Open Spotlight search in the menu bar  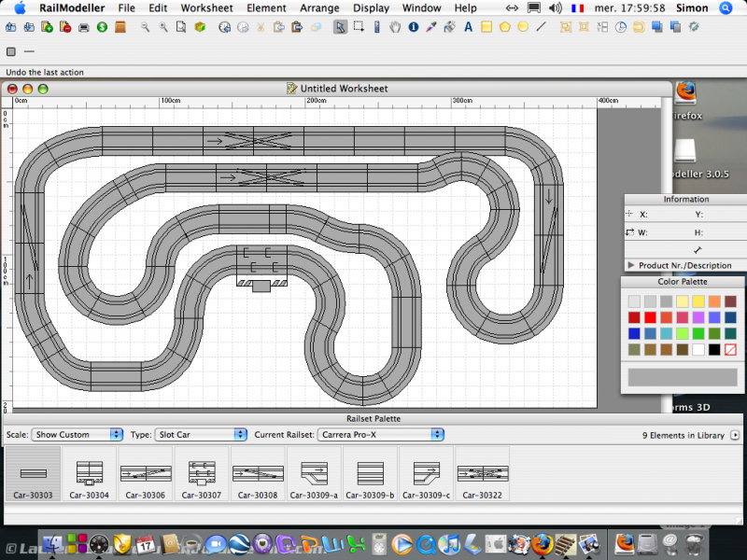726,7
